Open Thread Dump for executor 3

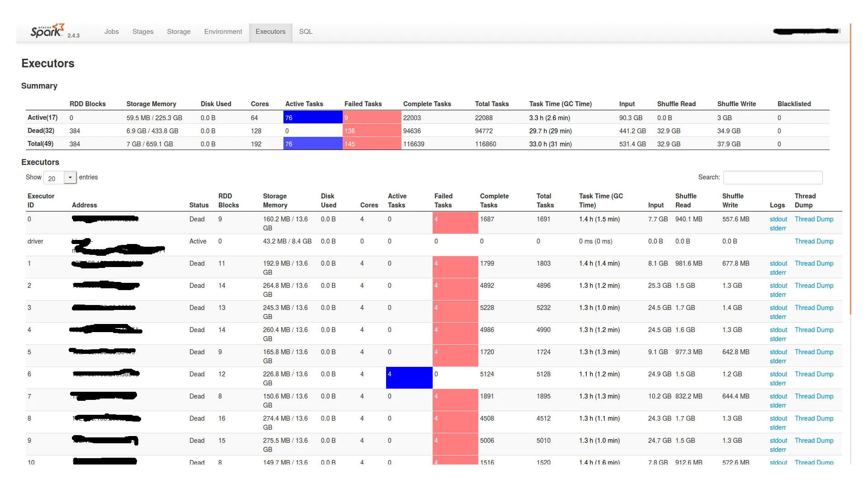[x=814, y=308]
